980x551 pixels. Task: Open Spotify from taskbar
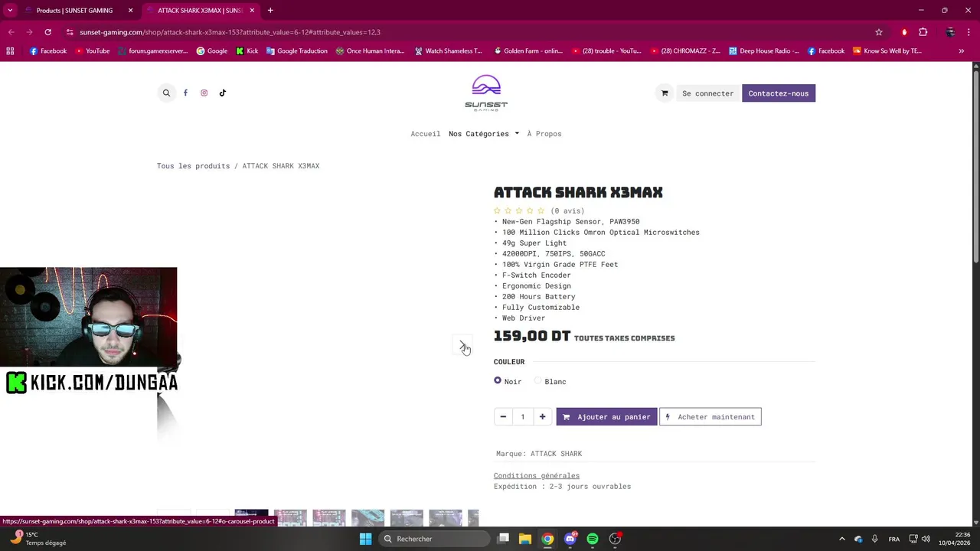593,539
